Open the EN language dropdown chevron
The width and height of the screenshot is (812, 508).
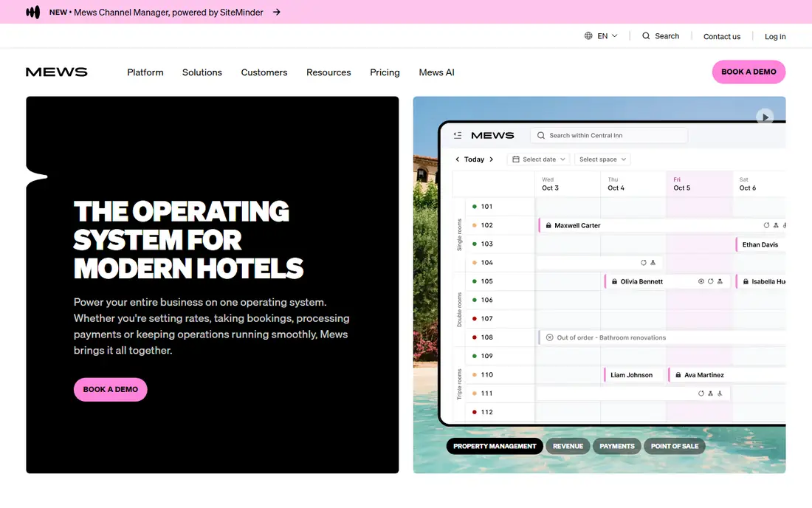(x=615, y=35)
